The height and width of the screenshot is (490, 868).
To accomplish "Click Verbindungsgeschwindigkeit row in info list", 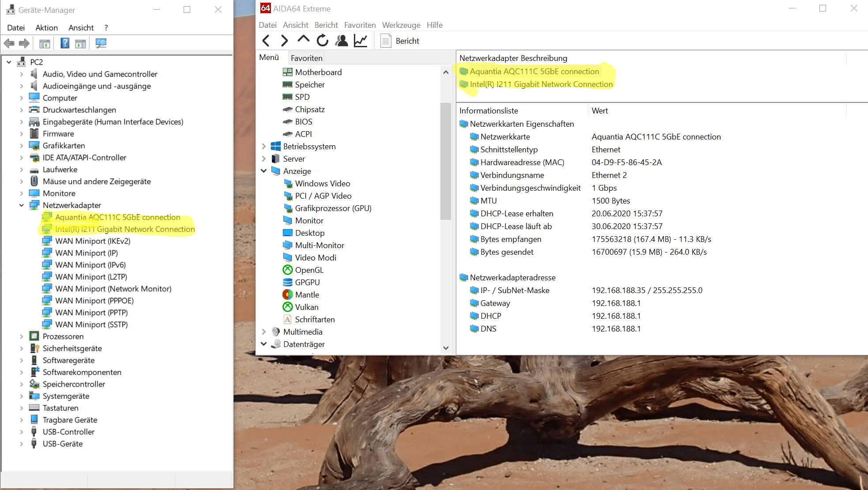I will [x=530, y=188].
